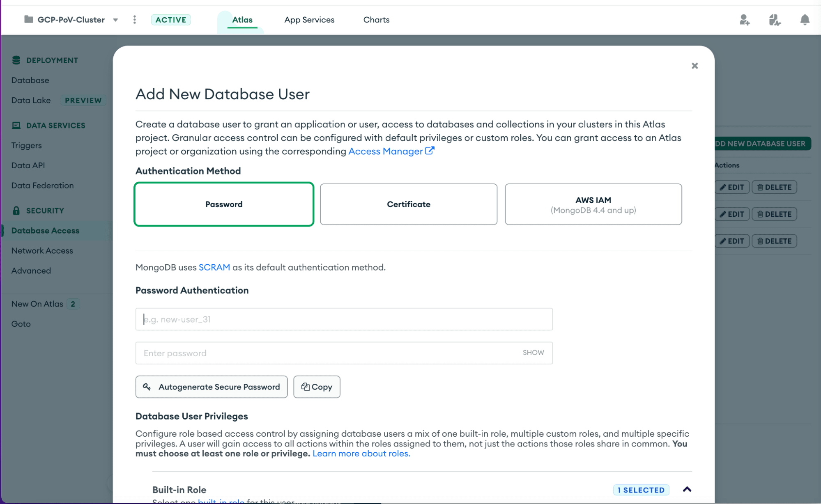821x504 pixels.
Task: Switch to the App Services tab
Action: pyautogui.click(x=309, y=20)
